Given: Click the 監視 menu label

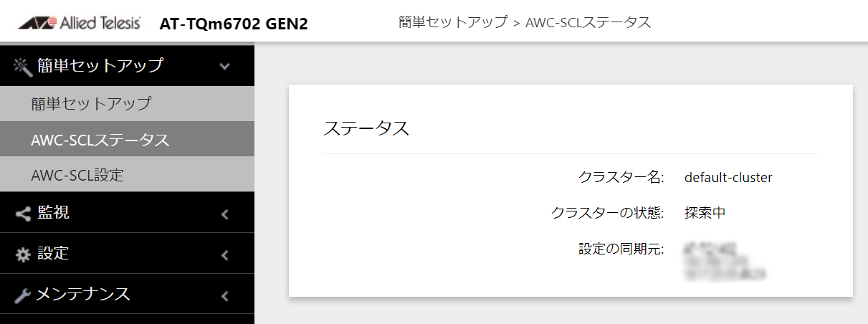Looking at the screenshot, I should pos(53,212).
